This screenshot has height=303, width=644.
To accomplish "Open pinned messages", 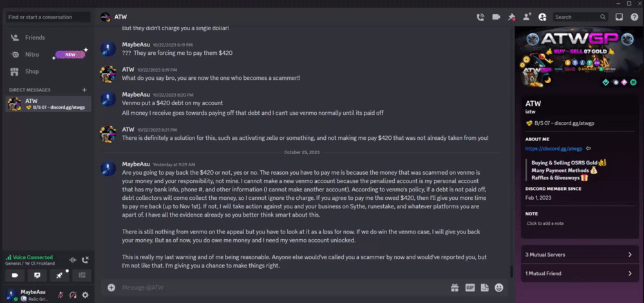I will click(512, 17).
